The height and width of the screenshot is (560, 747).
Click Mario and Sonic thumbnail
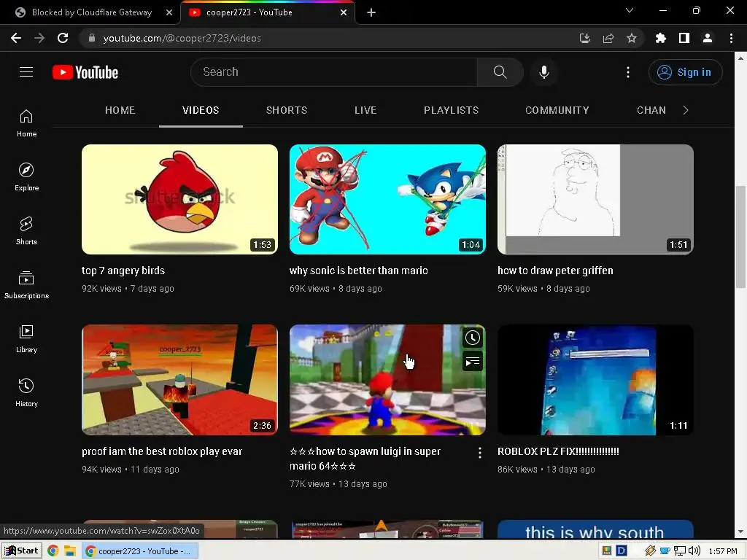[x=387, y=199]
